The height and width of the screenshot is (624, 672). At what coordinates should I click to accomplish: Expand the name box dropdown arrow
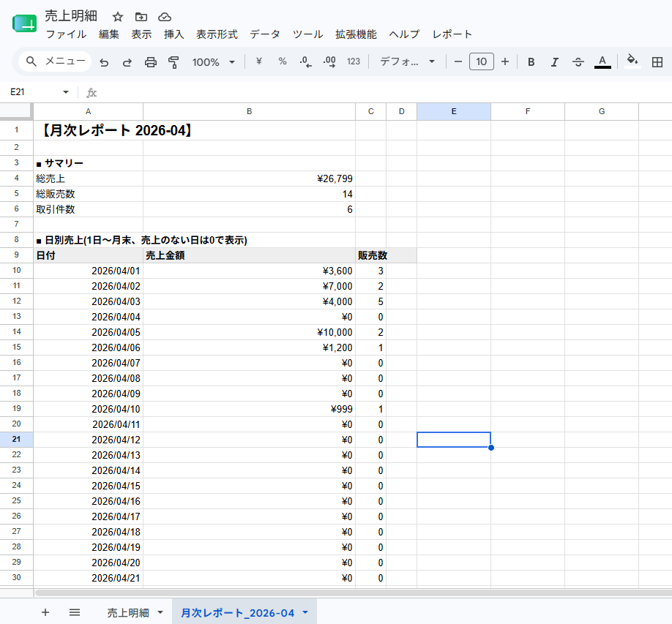click(66, 92)
